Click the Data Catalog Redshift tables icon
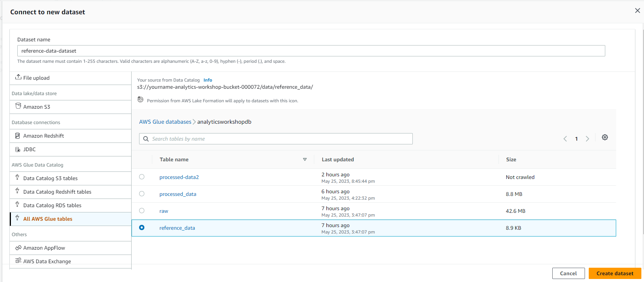Screen dimensions: 644x282 pyautogui.click(x=17, y=191)
